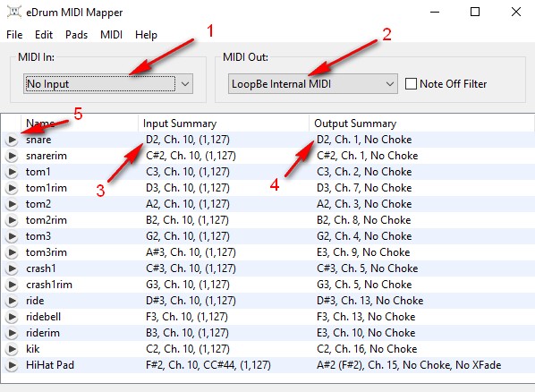Trigger the play icon for tom1
The width and height of the screenshot is (535, 392).
(x=12, y=172)
